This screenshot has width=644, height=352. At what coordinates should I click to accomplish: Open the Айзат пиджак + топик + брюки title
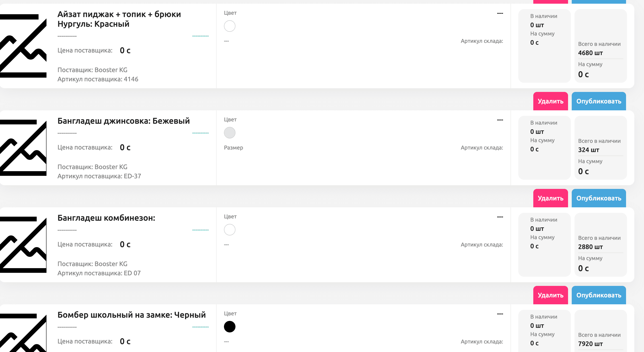[x=119, y=19]
